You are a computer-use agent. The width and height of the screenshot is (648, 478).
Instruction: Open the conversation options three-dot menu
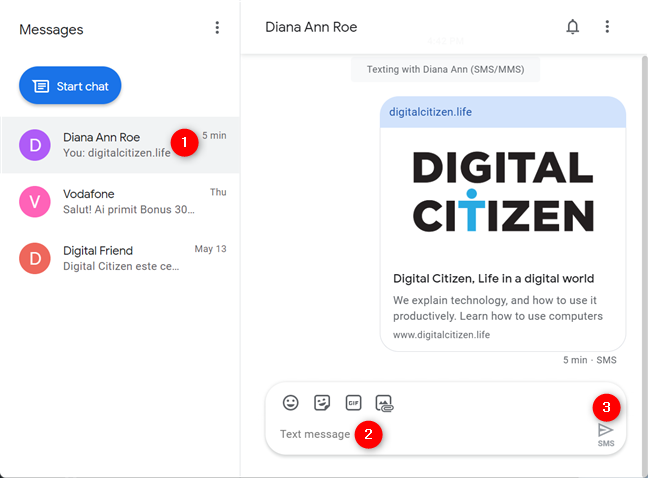point(607,27)
